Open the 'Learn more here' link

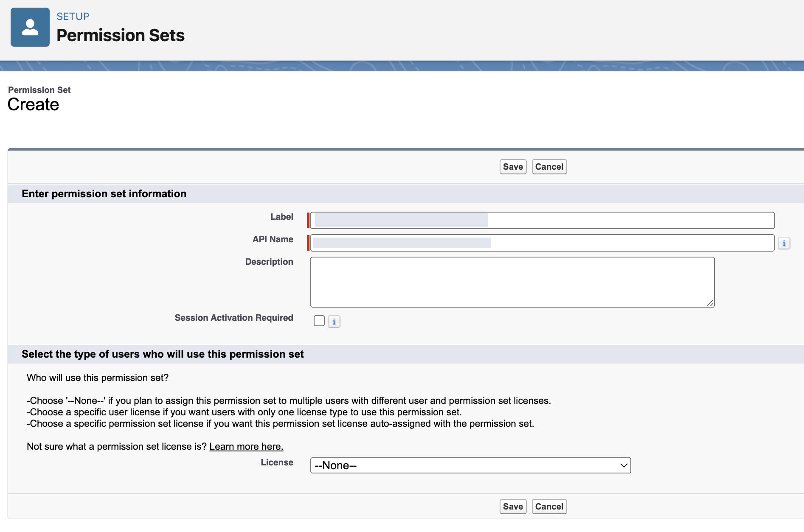246,446
